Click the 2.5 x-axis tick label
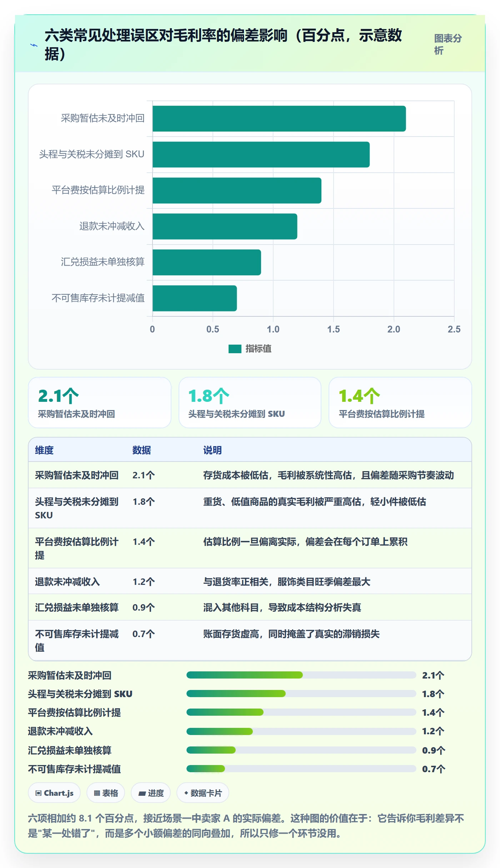The height and width of the screenshot is (868, 500). pyautogui.click(x=454, y=329)
